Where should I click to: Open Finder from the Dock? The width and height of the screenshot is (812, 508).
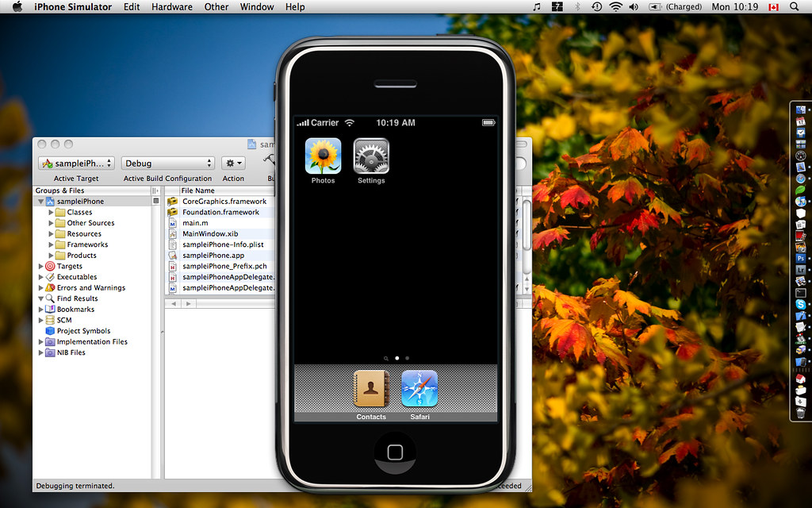[x=801, y=110]
